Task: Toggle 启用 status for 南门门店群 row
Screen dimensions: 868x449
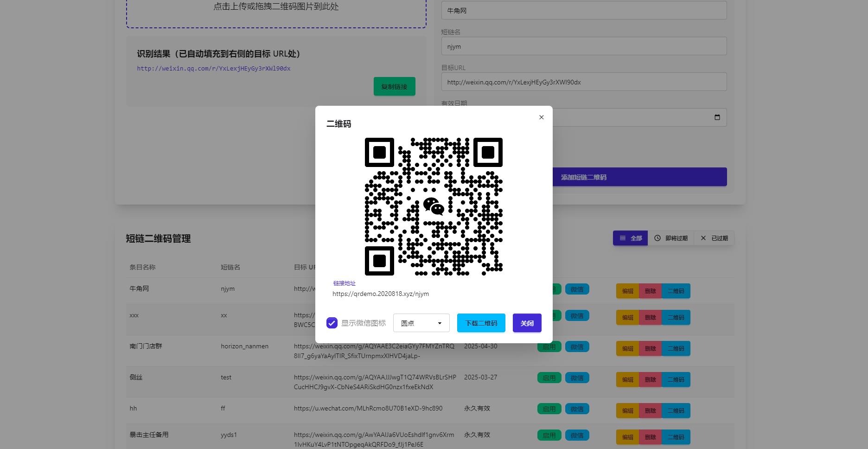Action: [x=549, y=346]
